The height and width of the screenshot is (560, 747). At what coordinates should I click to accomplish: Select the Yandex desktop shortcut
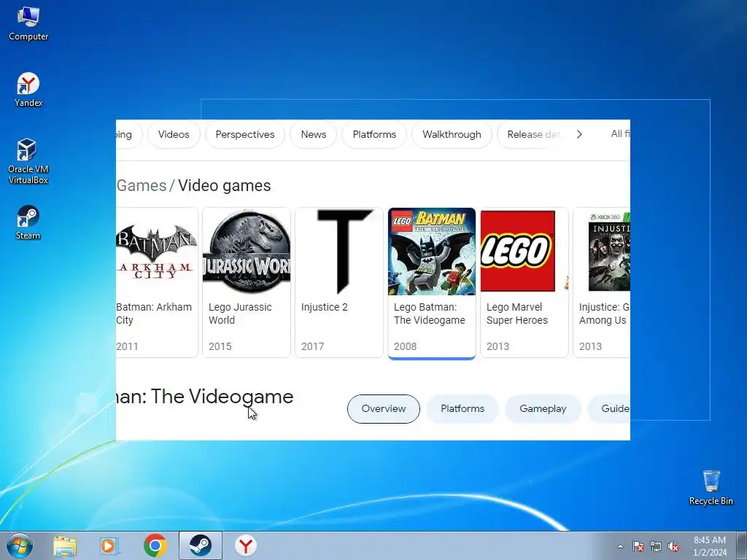[x=28, y=90]
